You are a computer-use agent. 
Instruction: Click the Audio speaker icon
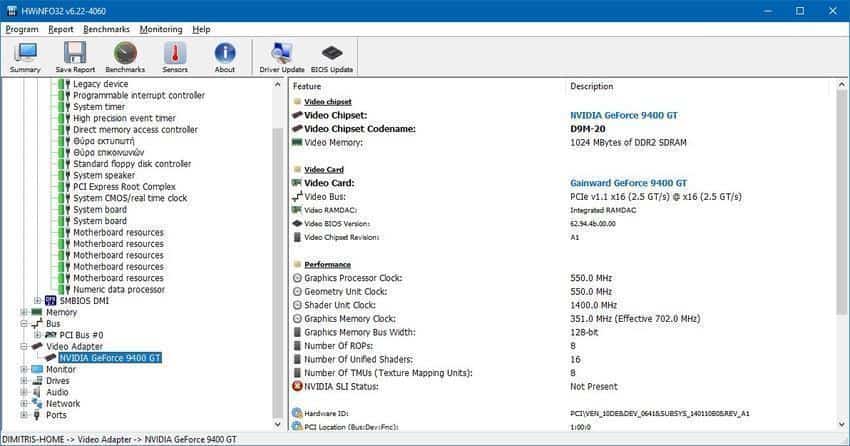pyautogui.click(x=37, y=392)
